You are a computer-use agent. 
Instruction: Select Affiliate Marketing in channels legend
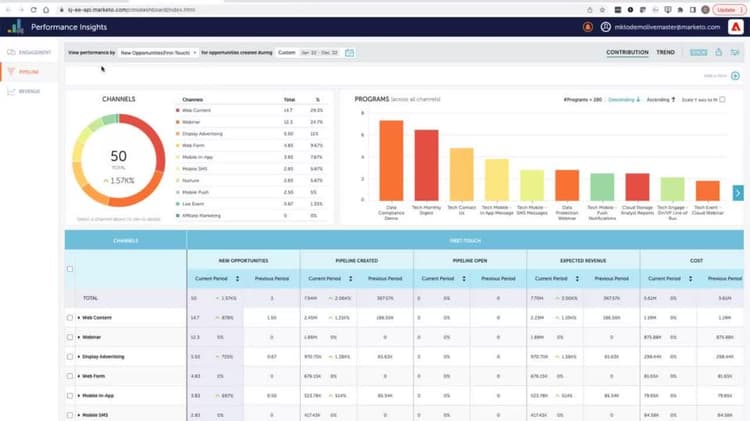[201, 216]
